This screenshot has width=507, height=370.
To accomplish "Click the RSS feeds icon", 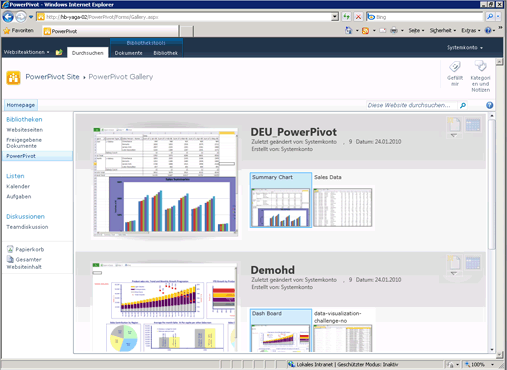I will point(366,31).
